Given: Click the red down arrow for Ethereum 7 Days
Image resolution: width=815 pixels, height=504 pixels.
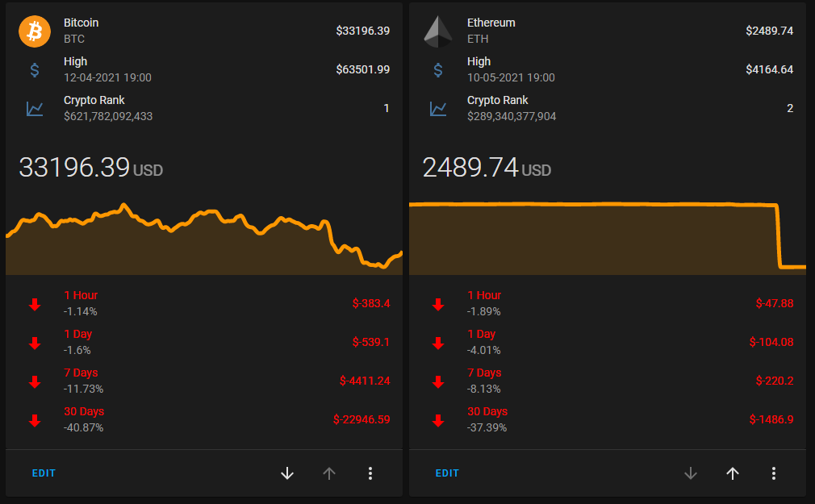Looking at the screenshot, I should 438,382.
